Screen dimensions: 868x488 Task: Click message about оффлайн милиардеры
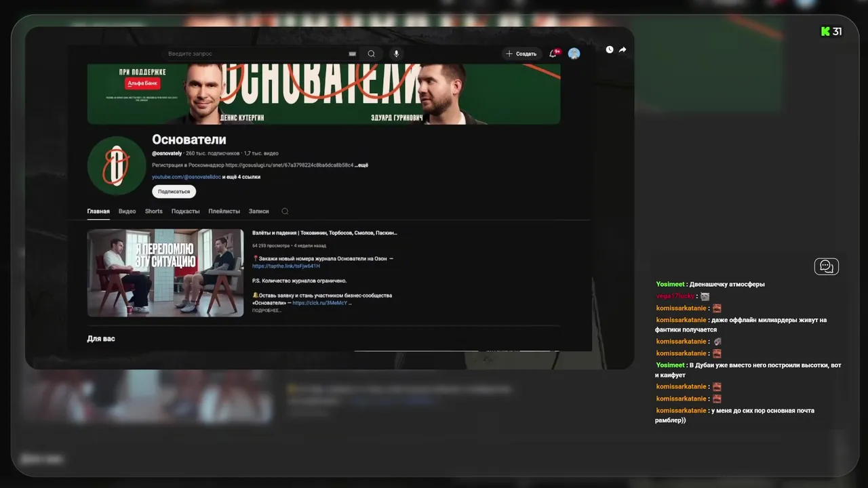[x=741, y=325]
